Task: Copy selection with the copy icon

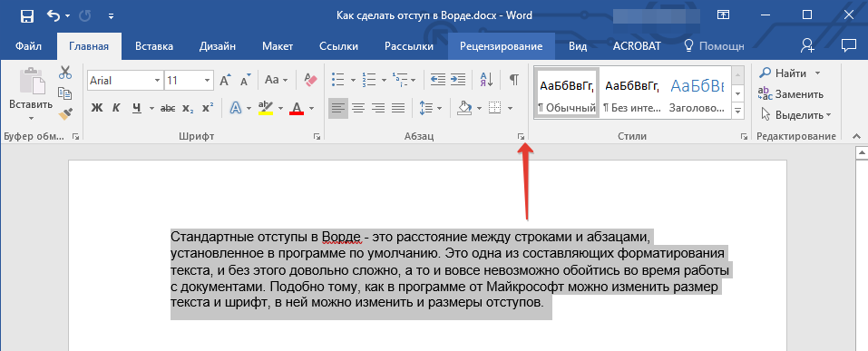Action: click(x=65, y=93)
